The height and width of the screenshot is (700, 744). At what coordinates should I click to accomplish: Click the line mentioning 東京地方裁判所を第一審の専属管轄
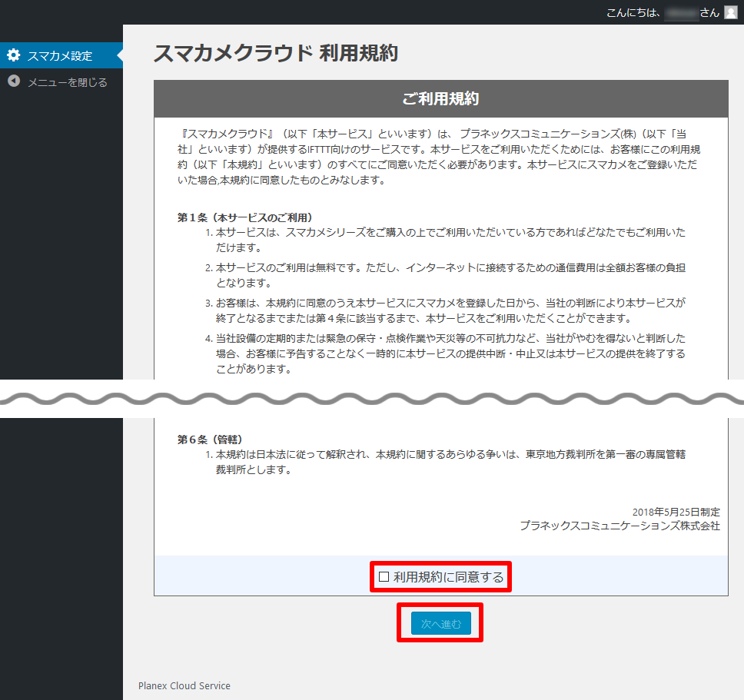450,454
